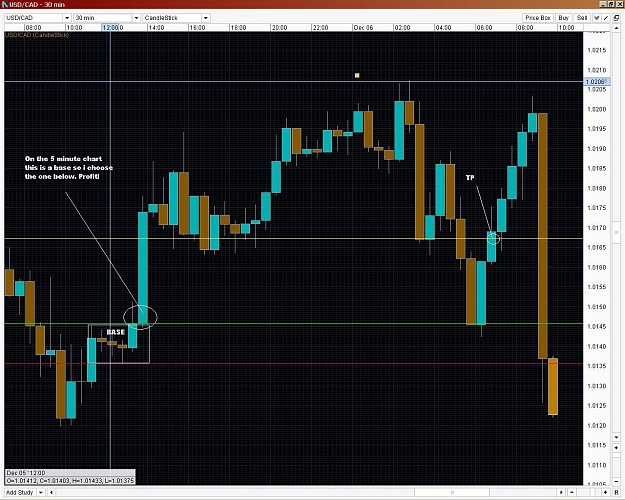This screenshot has height=500, width=625.
Task: Click the horizontal scrollbar thumb
Action: 452,492
